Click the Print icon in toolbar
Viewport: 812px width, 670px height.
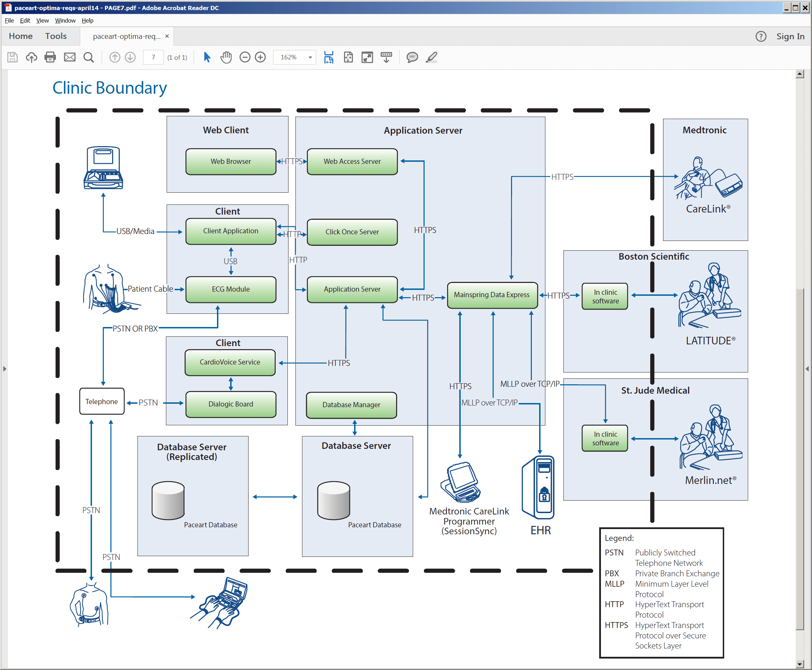50,57
